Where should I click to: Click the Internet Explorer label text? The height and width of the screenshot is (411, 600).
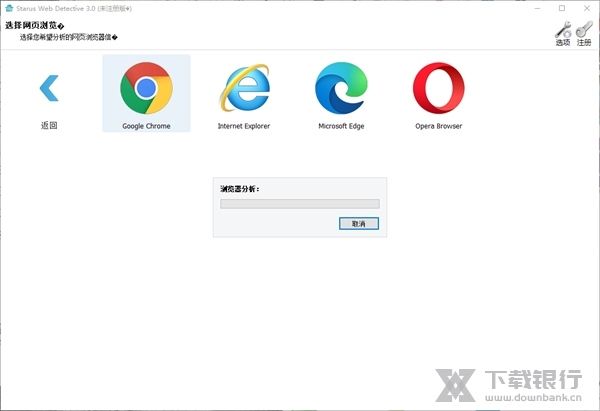pyautogui.click(x=244, y=126)
